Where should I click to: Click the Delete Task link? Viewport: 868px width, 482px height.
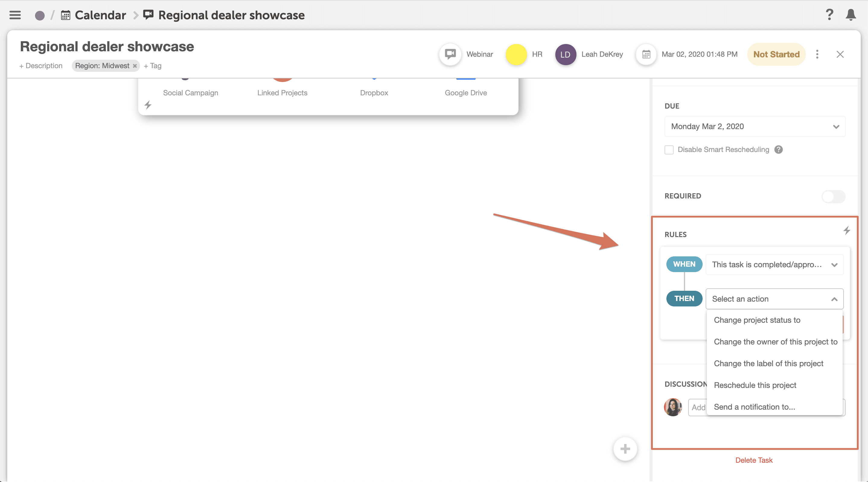click(x=754, y=460)
